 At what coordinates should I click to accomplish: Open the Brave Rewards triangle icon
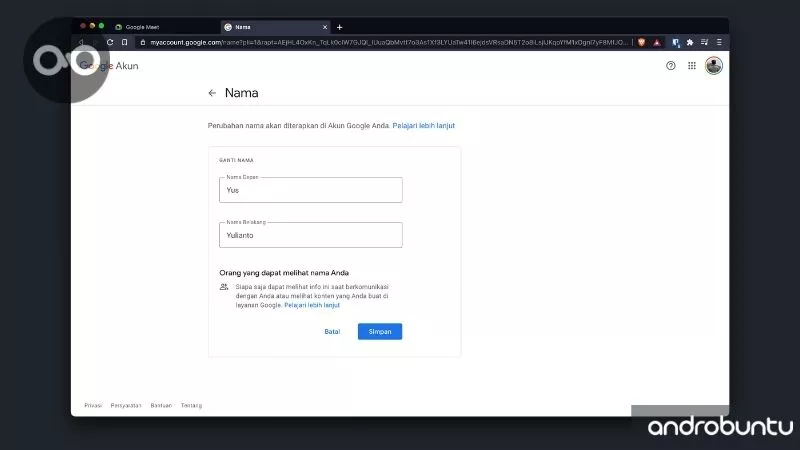(657, 42)
